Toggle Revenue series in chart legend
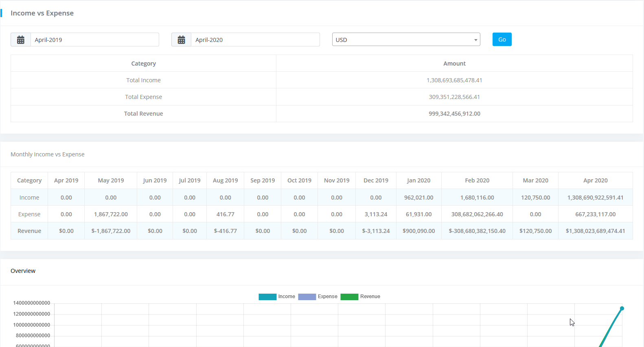This screenshot has width=644, height=347. pos(370,296)
